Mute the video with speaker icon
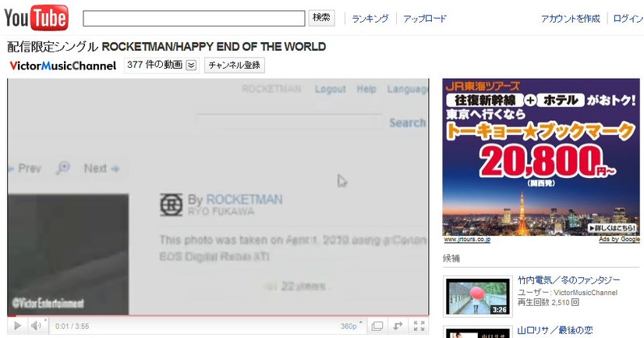This screenshot has height=338, width=644. pyautogui.click(x=36, y=326)
